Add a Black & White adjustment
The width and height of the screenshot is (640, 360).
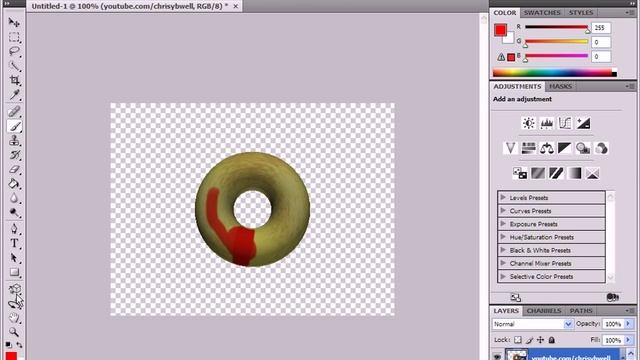pyautogui.click(x=565, y=148)
